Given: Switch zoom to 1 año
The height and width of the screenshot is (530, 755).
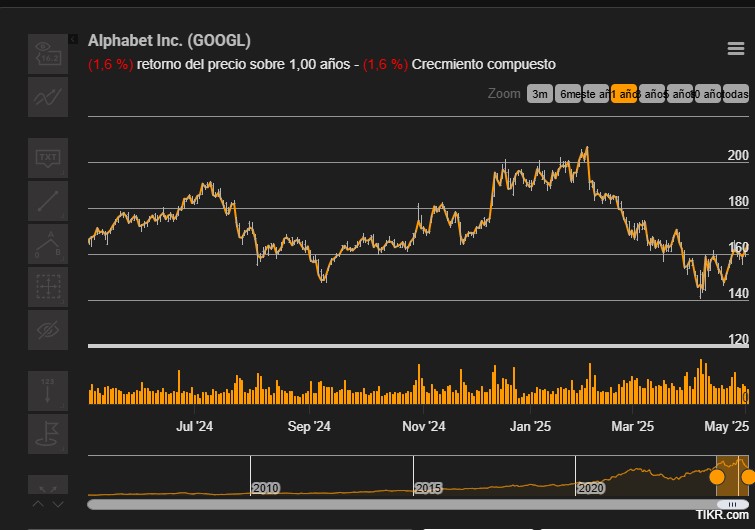Looking at the screenshot, I should coord(624,94).
